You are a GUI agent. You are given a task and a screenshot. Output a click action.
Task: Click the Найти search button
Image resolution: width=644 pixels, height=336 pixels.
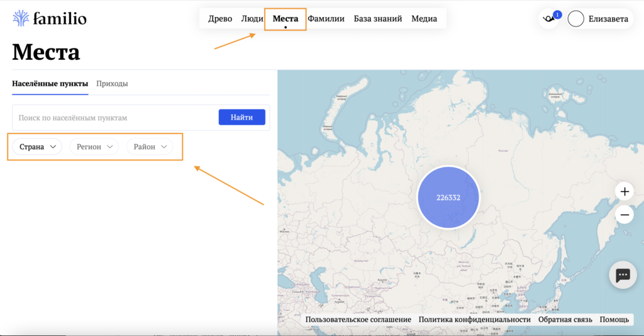242,117
